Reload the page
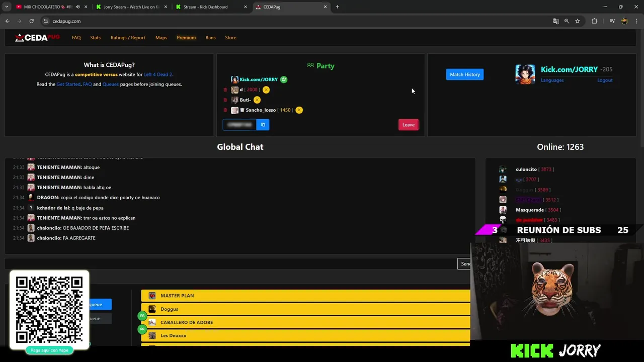644x362 pixels. [31, 21]
